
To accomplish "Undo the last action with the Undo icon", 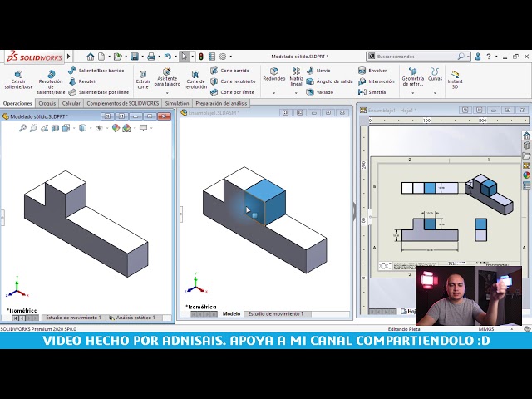I will (x=168, y=57).
